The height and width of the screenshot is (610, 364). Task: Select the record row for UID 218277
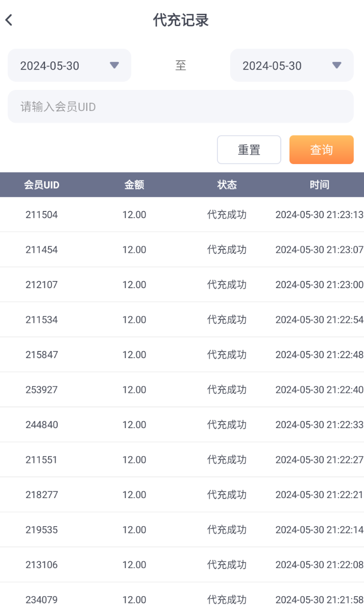click(x=182, y=495)
